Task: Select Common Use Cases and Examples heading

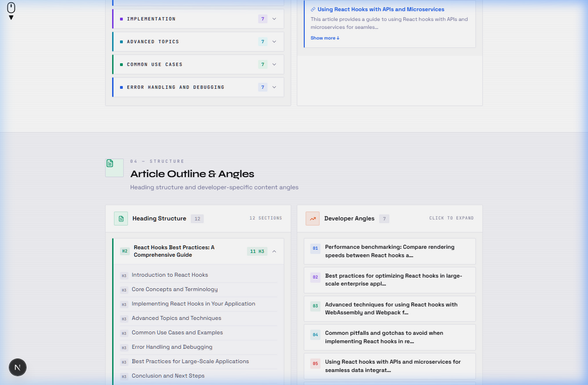Action: 177,332
